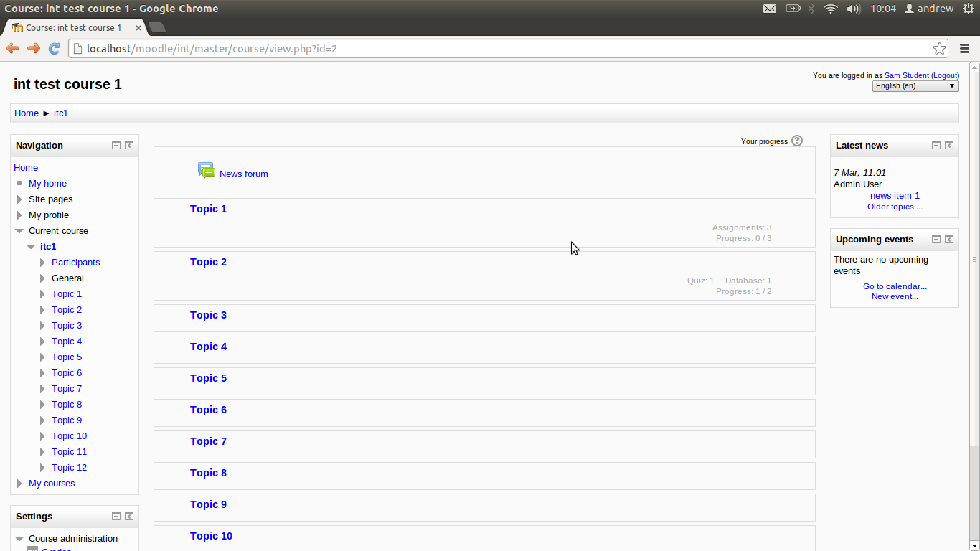Viewport: 980px width, 551px height.
Task: Reload the page with the refresh icon
Action: pyautogui.click(x=54, y=48)
